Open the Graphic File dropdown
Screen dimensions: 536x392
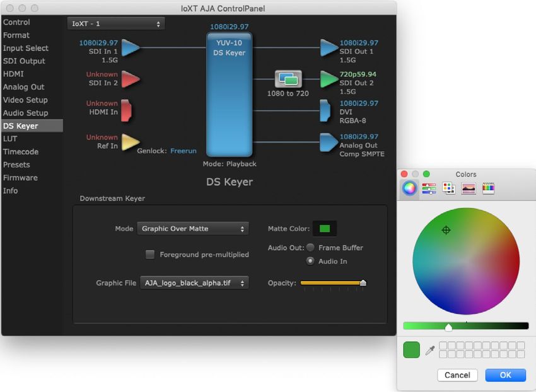pos(194,283)
